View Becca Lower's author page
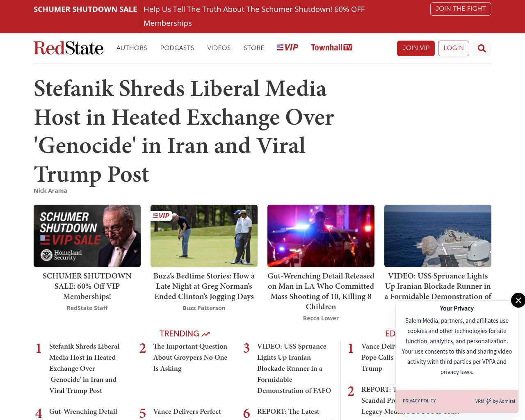525x420 pixels. 321,318
